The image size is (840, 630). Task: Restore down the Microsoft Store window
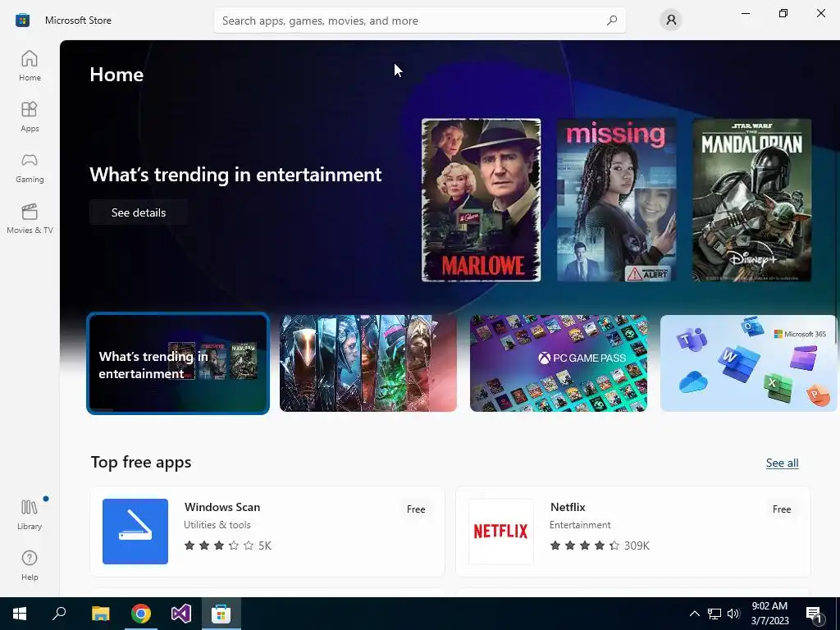click(783, 13)
